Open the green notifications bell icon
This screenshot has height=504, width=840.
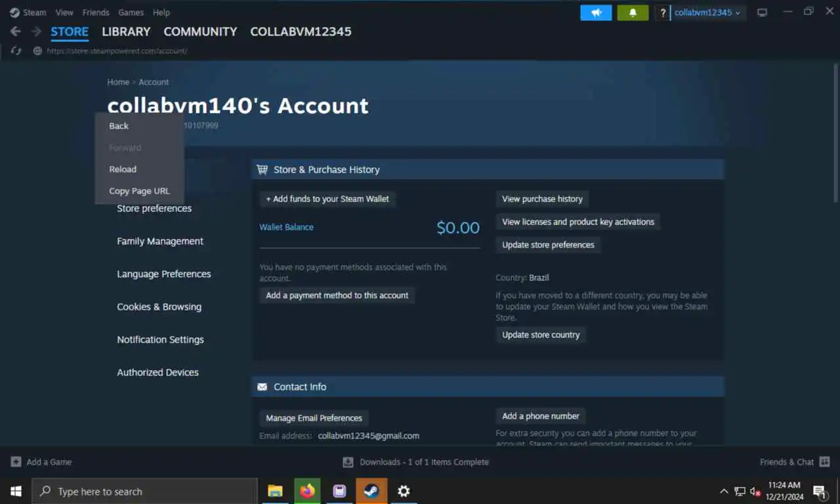633,12
